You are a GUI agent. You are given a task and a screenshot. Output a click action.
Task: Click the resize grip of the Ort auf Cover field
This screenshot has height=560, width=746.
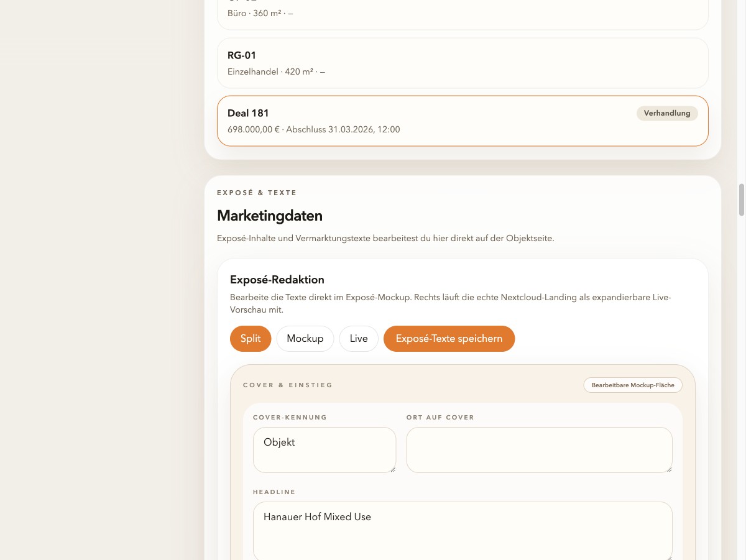click(670, 470)
